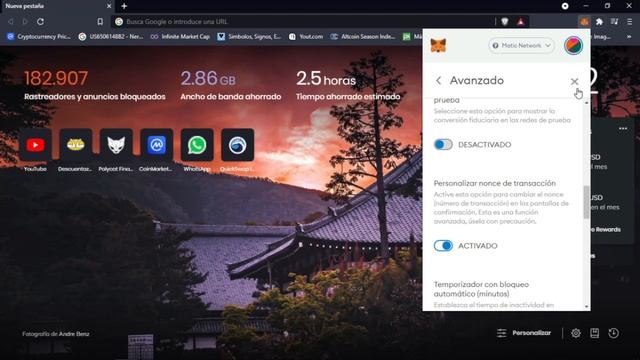Open the browser main menu
Screen dimensions: 640x360
pyautogui.click(x=629, y=22)
